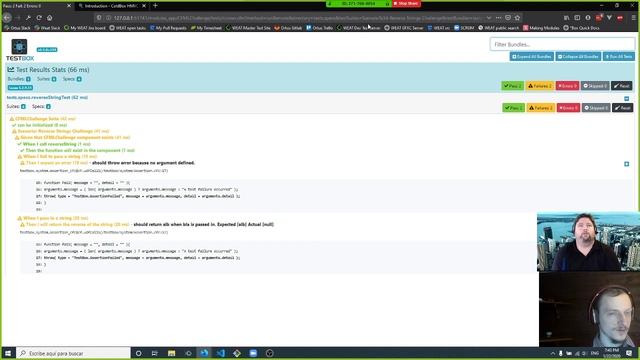Focus the Filter Bundles input field

pyautogui.click(x=562, y=44)
